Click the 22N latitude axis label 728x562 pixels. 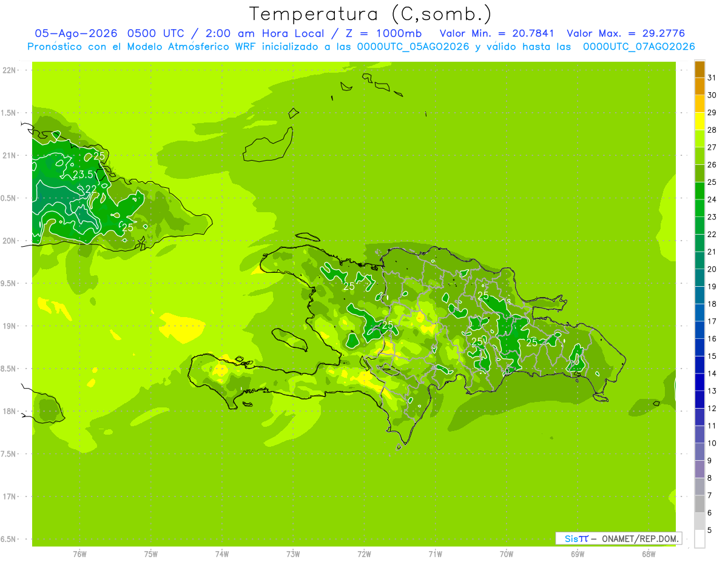(x=10, y=70)
